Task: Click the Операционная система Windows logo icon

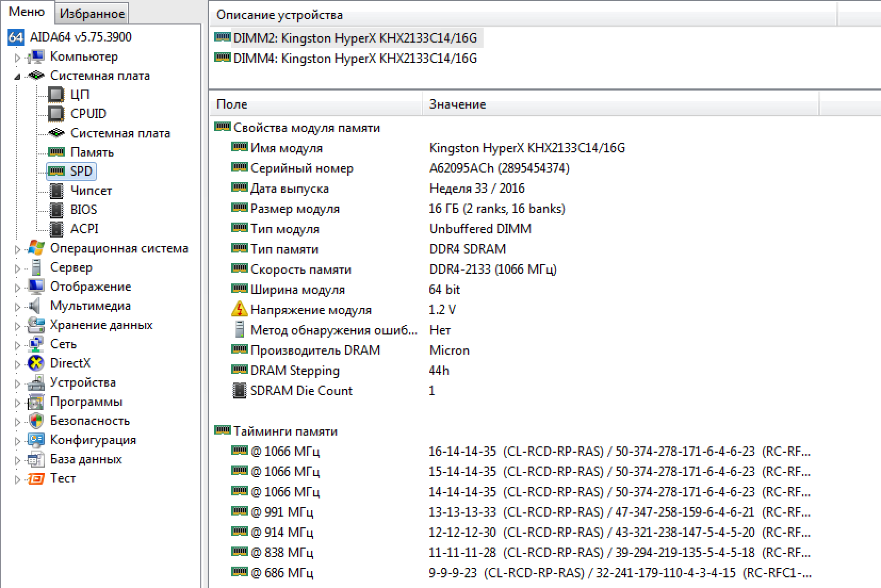Action: pyautogui.click(x=36, y=248)
